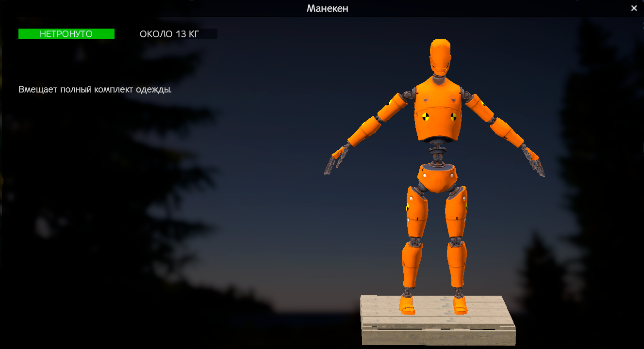Viewport: 644px width, 349px height.
Task: Click the description 'Вмещает полный комплект одежды.'
Action: pyautogui.click(x=95, y=90)
